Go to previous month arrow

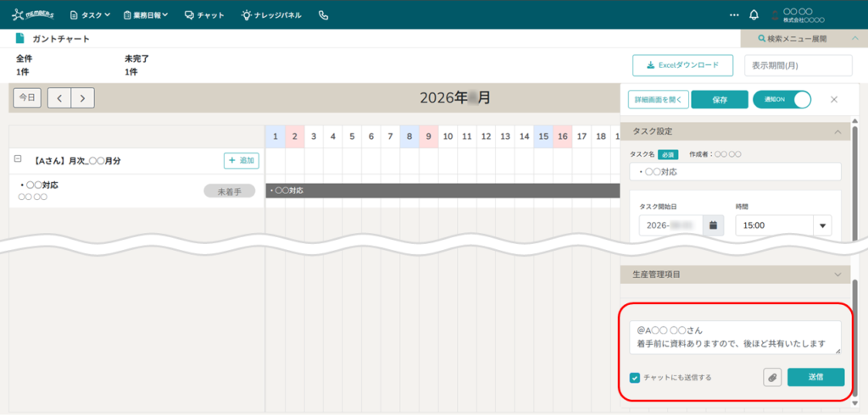[59, 98]
